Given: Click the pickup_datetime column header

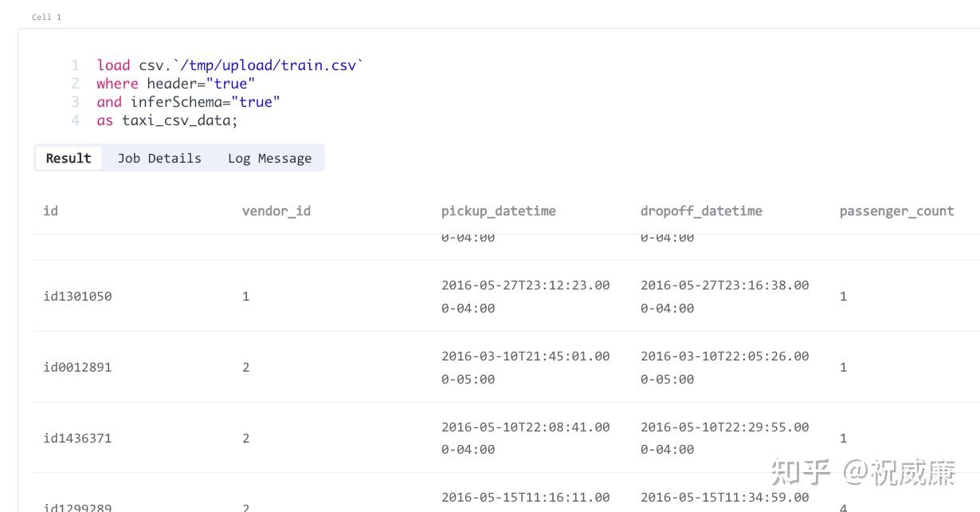Looking at the screenshot, I should 499,211.
